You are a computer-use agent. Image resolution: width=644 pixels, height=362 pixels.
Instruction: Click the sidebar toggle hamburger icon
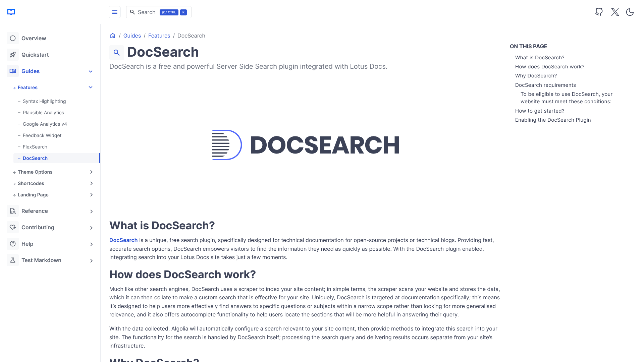coord(115,12)
